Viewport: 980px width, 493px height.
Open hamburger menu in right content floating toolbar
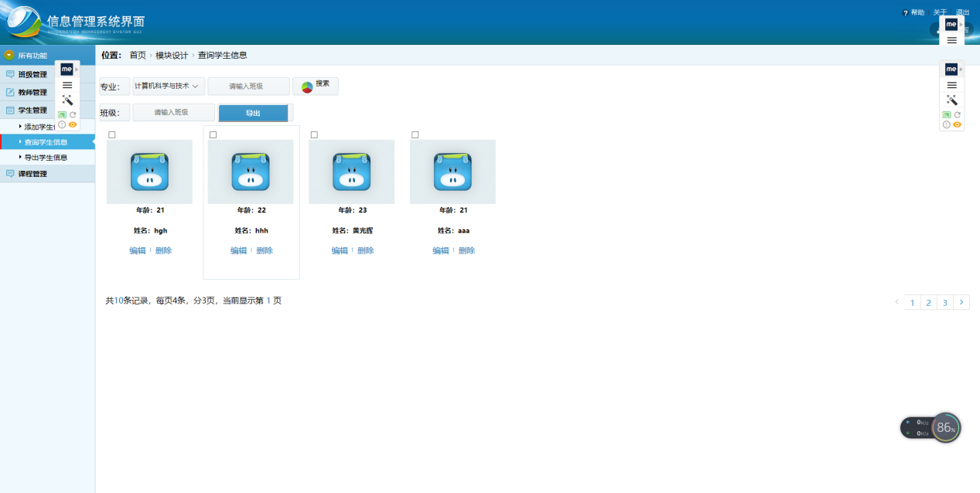tap(952, 85)
